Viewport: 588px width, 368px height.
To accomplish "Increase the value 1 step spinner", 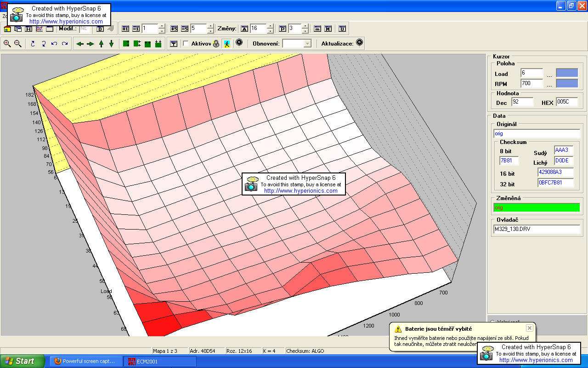I will tap(162, 26).
